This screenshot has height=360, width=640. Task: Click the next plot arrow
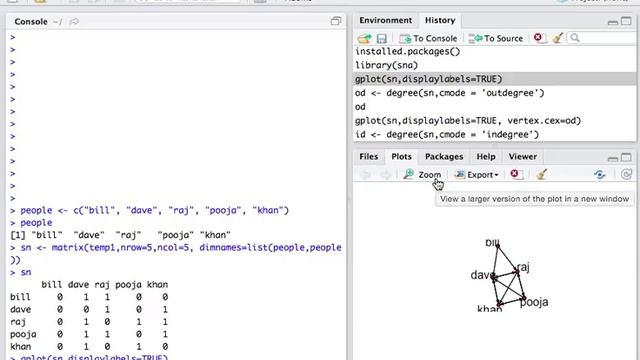point(385,175)
